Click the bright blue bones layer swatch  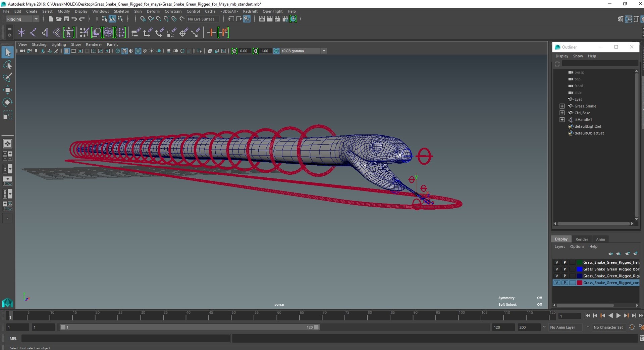579,269
